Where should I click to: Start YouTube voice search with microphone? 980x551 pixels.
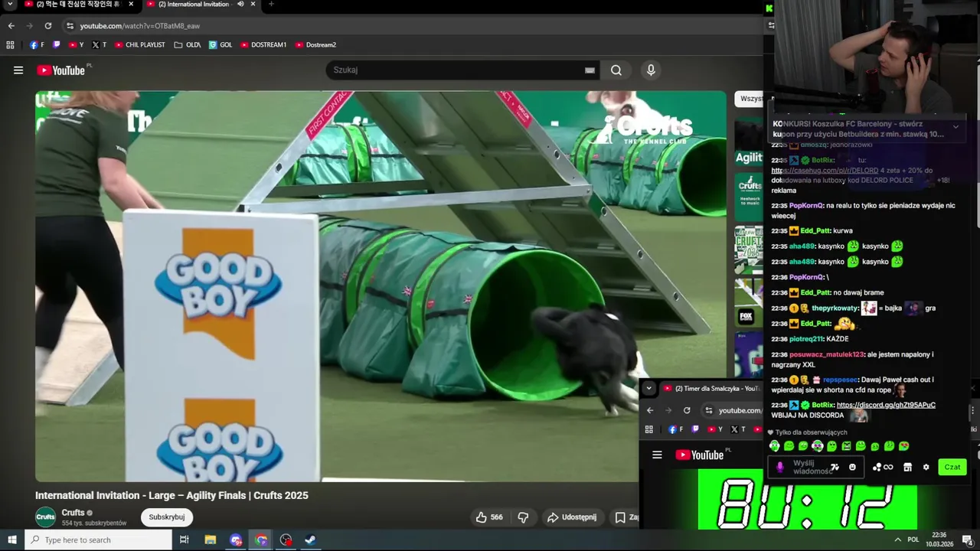[x=651, y=70]
